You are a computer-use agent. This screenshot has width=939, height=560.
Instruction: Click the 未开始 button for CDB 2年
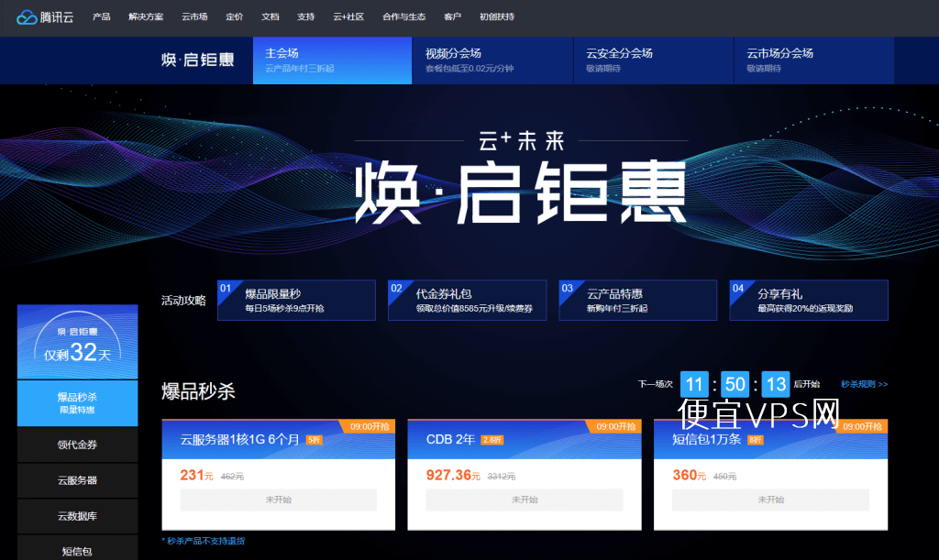pos(525,500)
